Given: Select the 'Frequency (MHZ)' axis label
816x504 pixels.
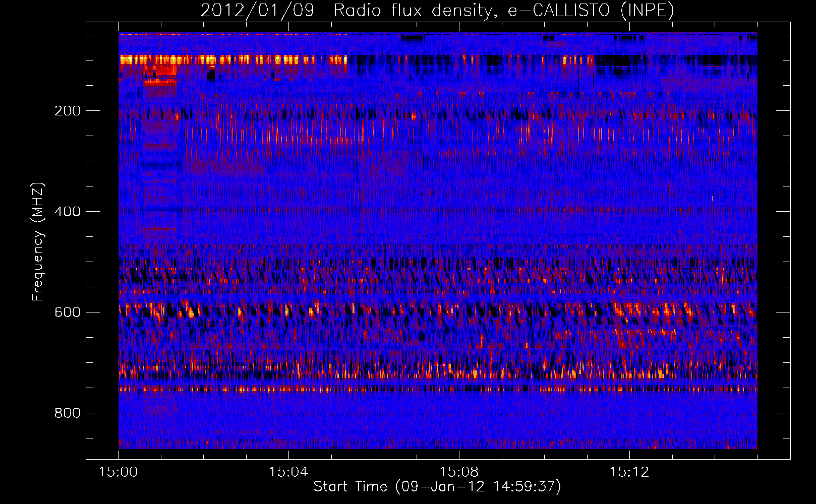Looking at the screenshot, I should (38, 241).
